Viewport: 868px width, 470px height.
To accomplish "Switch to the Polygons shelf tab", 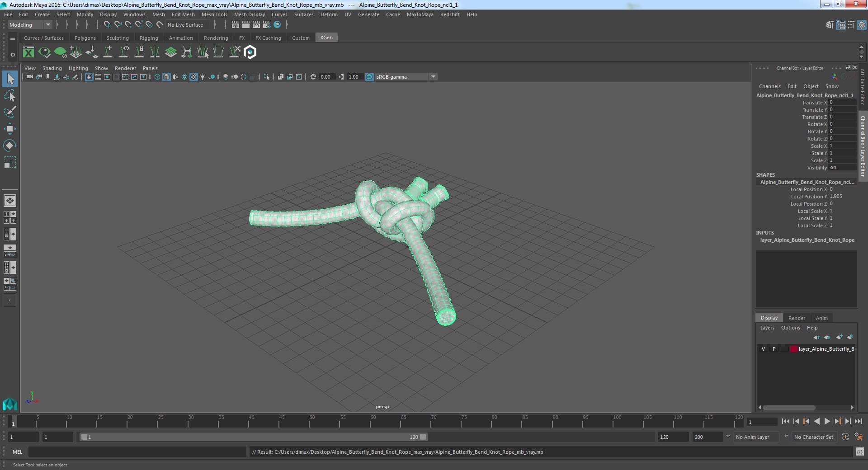I will click(85, 38).
